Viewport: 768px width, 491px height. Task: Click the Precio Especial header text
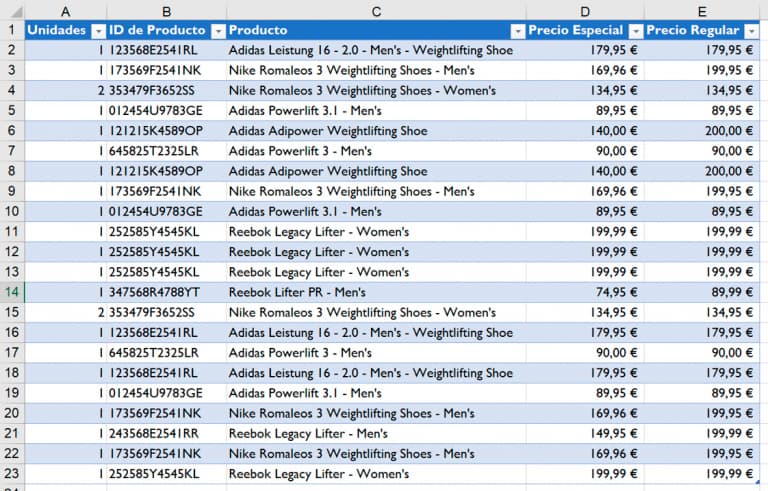tap(576, 30)
